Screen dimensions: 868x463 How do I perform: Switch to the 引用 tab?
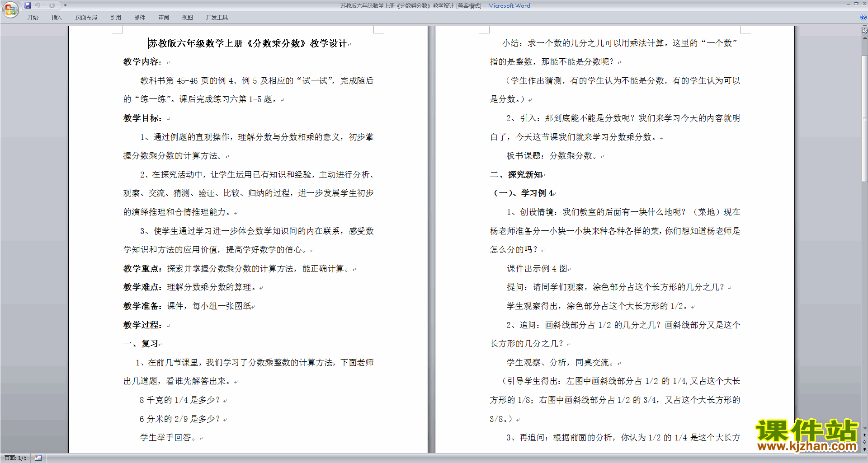[x=116, y=18]
